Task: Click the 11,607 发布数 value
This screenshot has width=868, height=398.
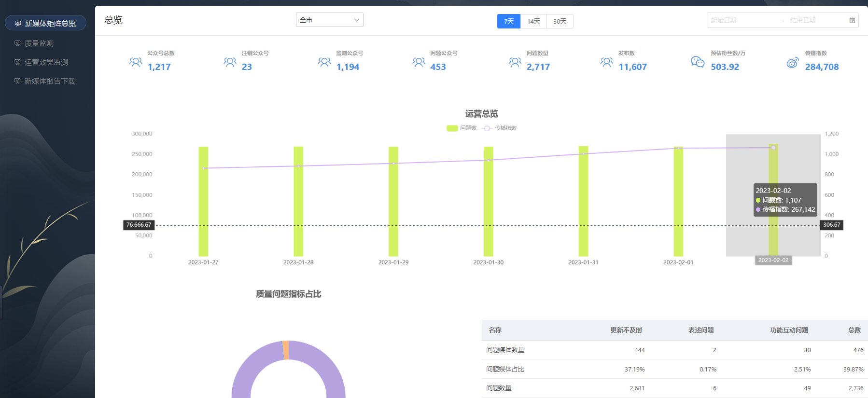Action: [632, 67]
